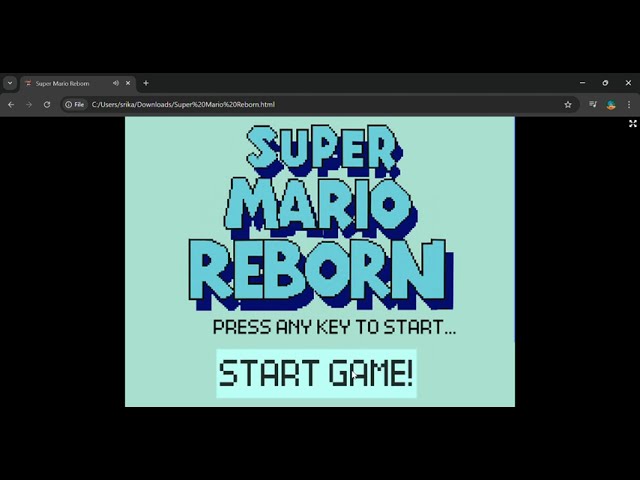Minimize the browser window
This screenshot has width=640, height=480.
click(x=582, y=83)
